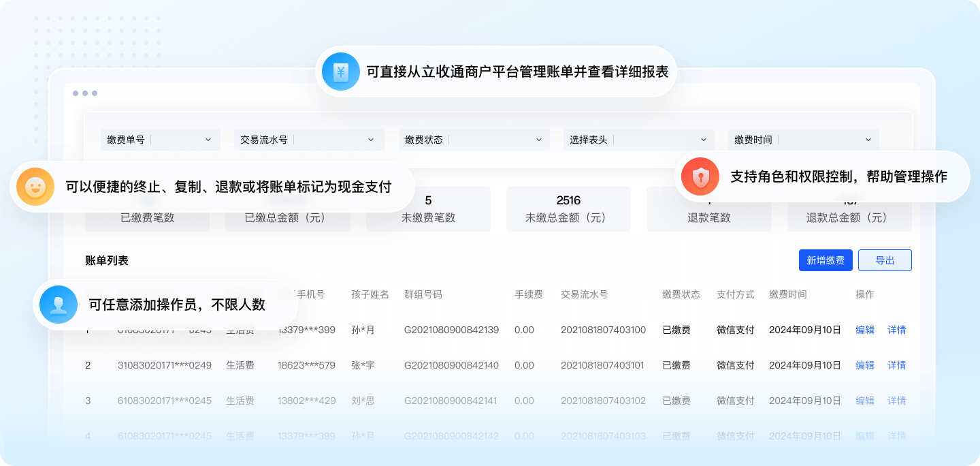Expand the 选择表头 dropdown

pyautogui.click(x=638, y=140)
